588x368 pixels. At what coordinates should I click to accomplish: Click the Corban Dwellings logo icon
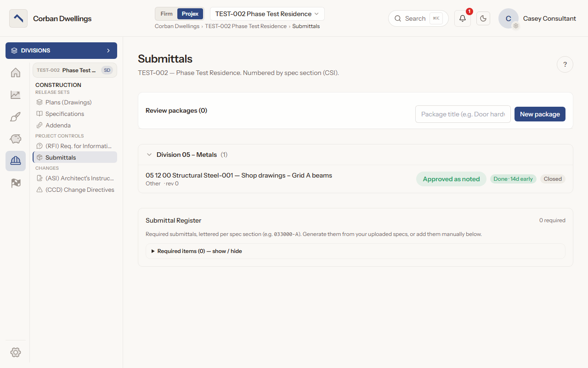tap(18, 18)
